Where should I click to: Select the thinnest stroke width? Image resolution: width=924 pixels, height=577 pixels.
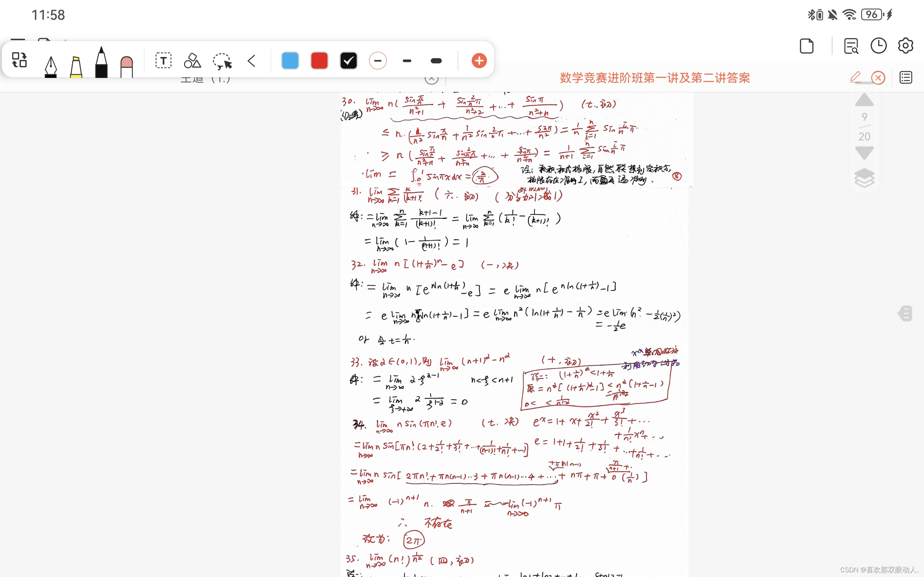[378, 61]
